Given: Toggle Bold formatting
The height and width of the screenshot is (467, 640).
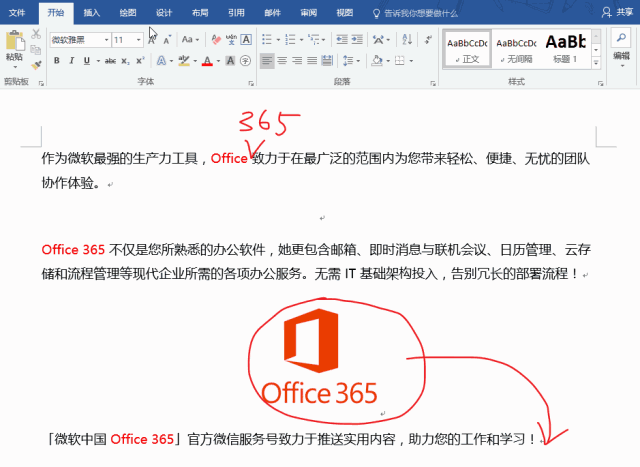Looking at the screenshot, I should click(57, 61).
